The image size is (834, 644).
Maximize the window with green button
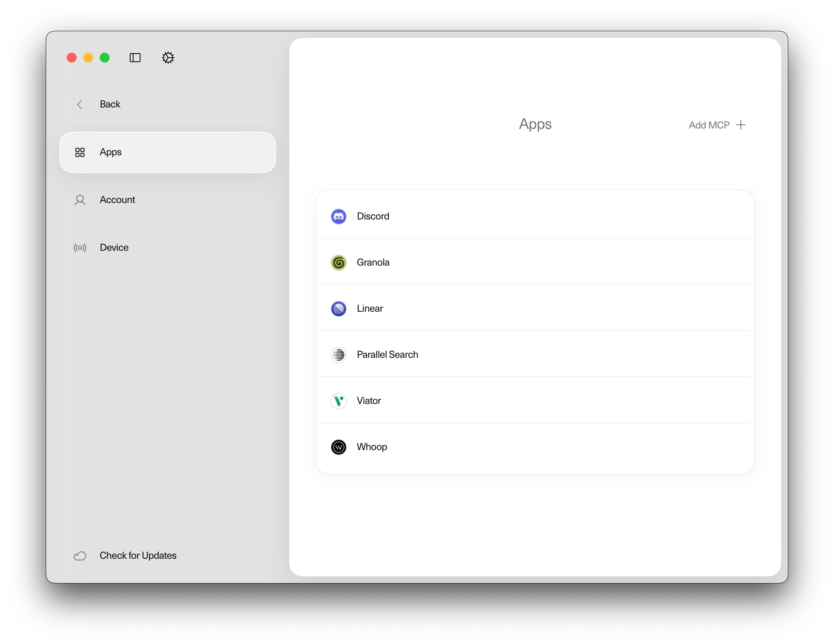coord(105,58)
